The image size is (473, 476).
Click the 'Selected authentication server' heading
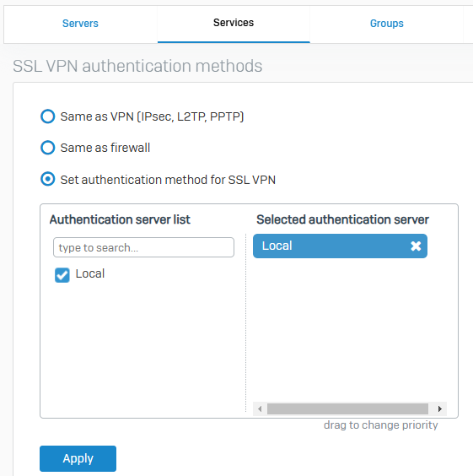point(342,219)
